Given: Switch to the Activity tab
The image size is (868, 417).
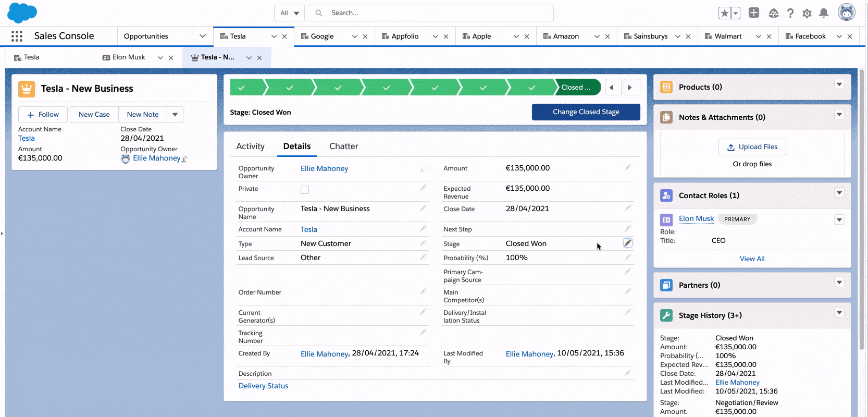Looking at the screenshot, I should click(x=251, y=146).
